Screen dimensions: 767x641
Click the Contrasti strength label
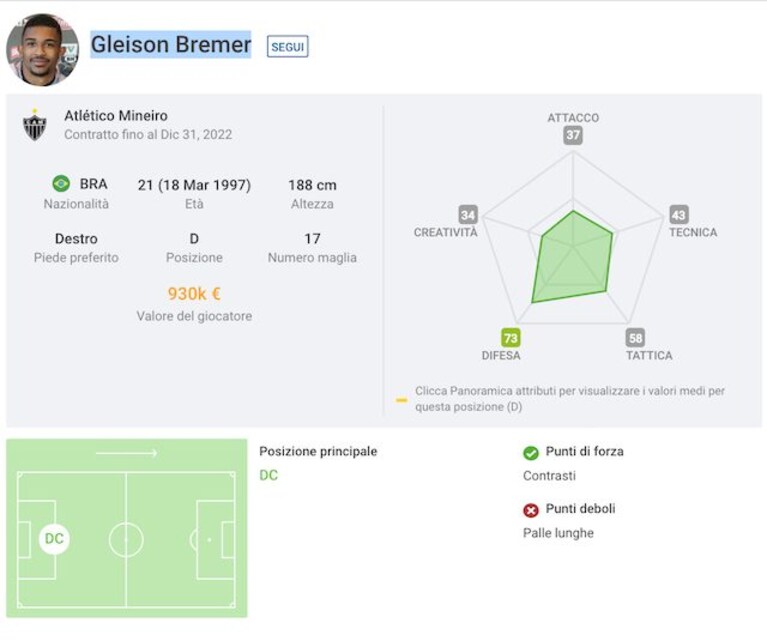[x=549, y=476]
